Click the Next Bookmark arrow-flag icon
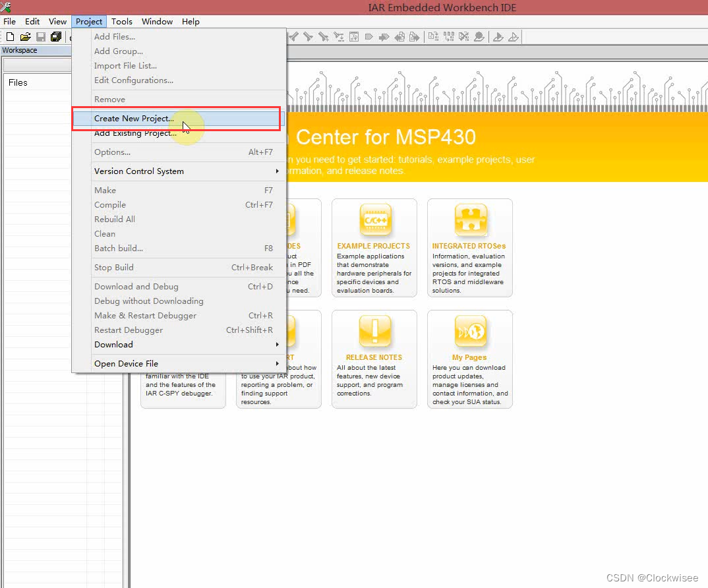 tap(384, 37)
